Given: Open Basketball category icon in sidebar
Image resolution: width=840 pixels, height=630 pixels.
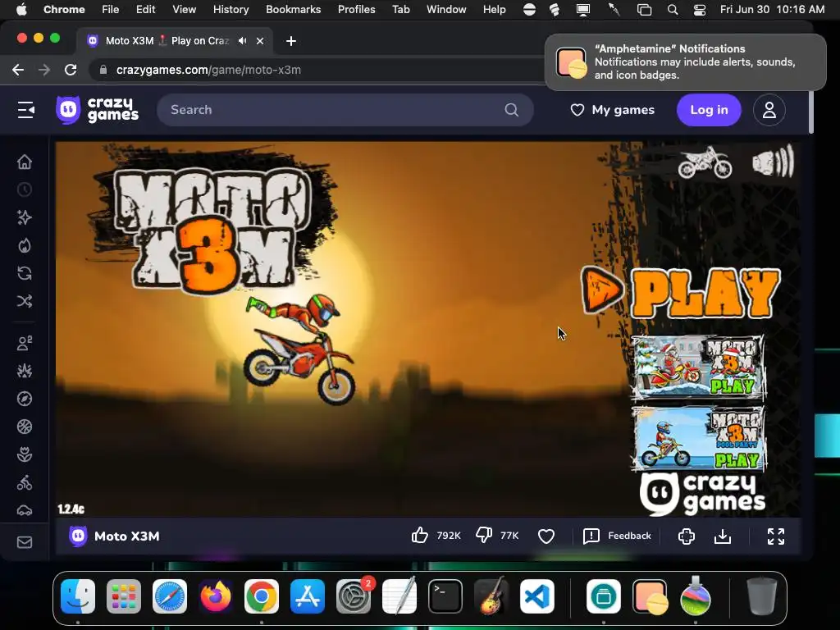Looking at the screenshot, I should click(25, 427).
